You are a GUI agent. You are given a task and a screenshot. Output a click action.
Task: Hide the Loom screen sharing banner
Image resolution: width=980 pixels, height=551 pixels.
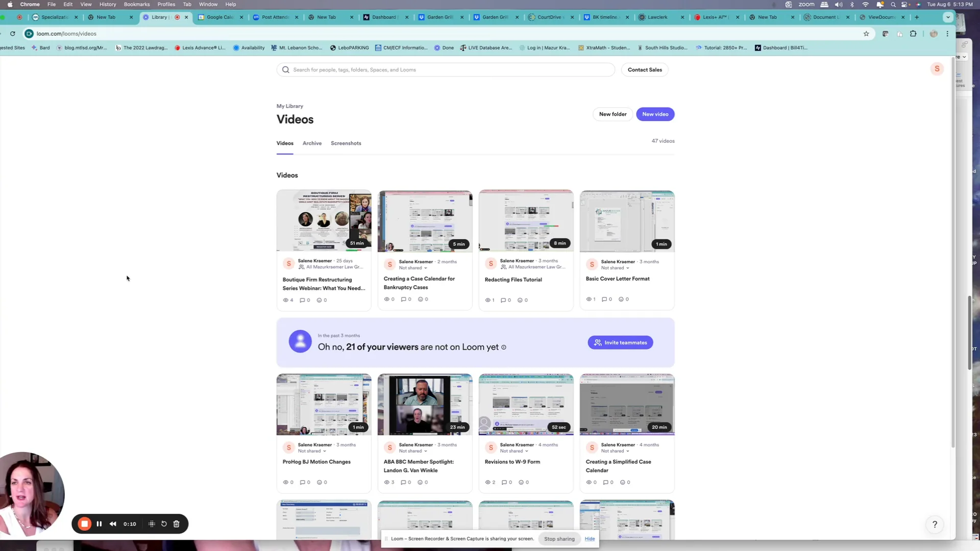point(590,539)
